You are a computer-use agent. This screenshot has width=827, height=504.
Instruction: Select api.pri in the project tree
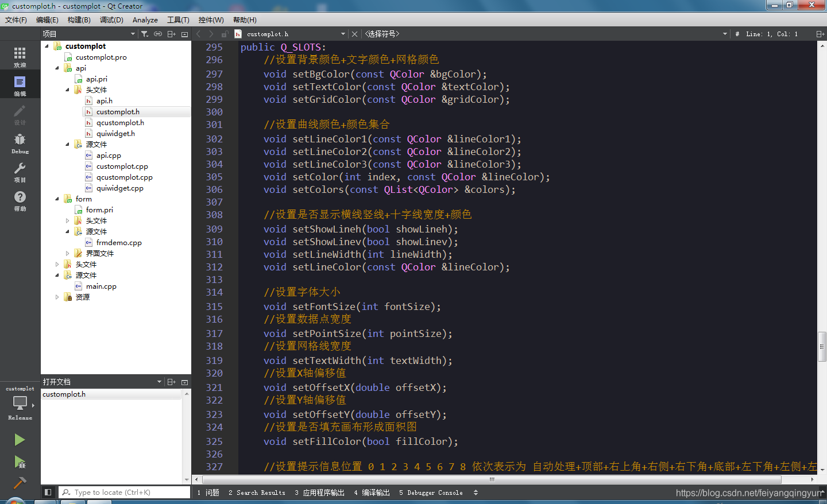[x=96, y=79]
